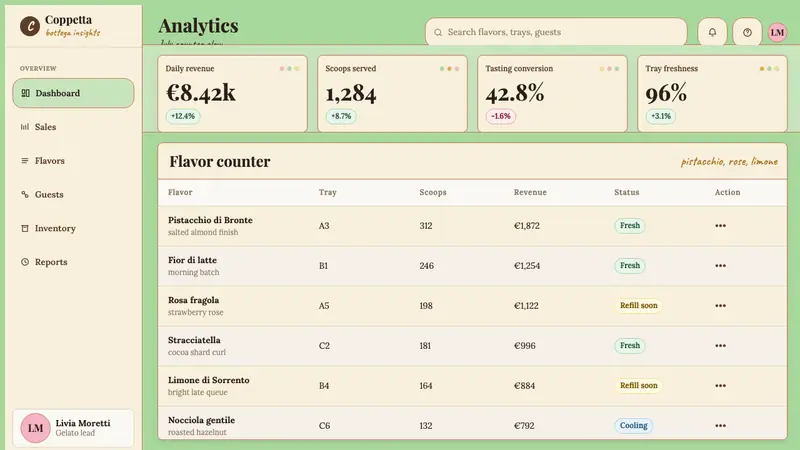Click the Inventory box icon
The width and height of the screenshot is (800, 450).
coord(24,228)
